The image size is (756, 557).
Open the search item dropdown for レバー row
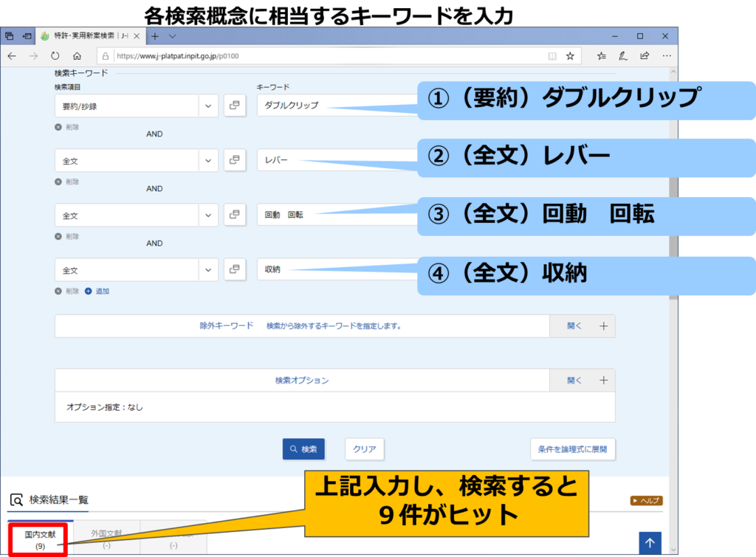(207, 160)
